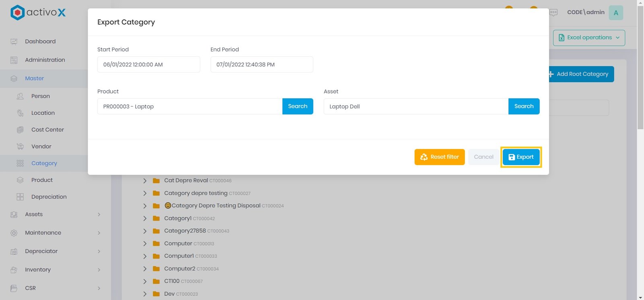This screenshot has width=644, height=300.
Task: Open the chat messages icon in header
Action: (x=553, y=12)
